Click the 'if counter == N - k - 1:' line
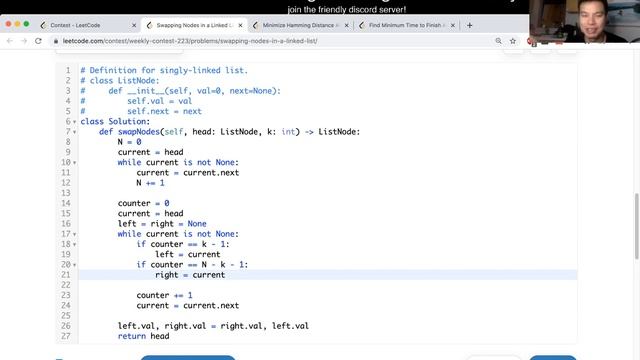The image size is (640, 360). click(192, 264)
